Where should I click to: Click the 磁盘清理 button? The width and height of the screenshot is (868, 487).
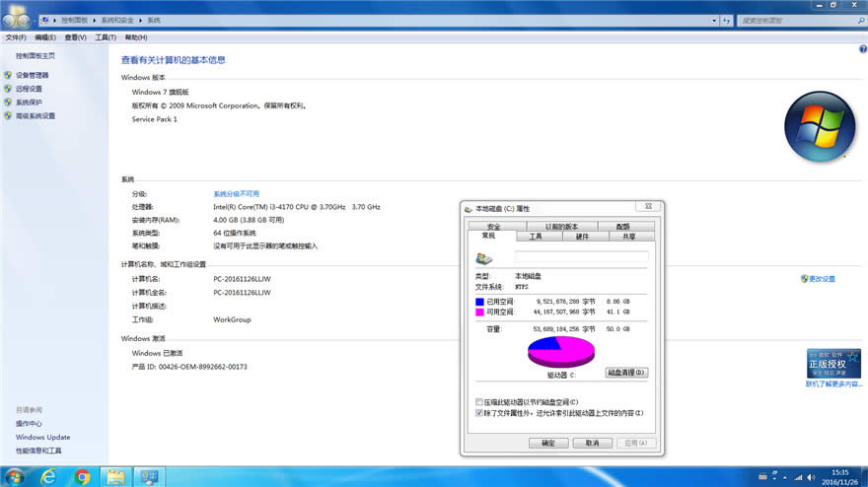[x=626, y=373]
